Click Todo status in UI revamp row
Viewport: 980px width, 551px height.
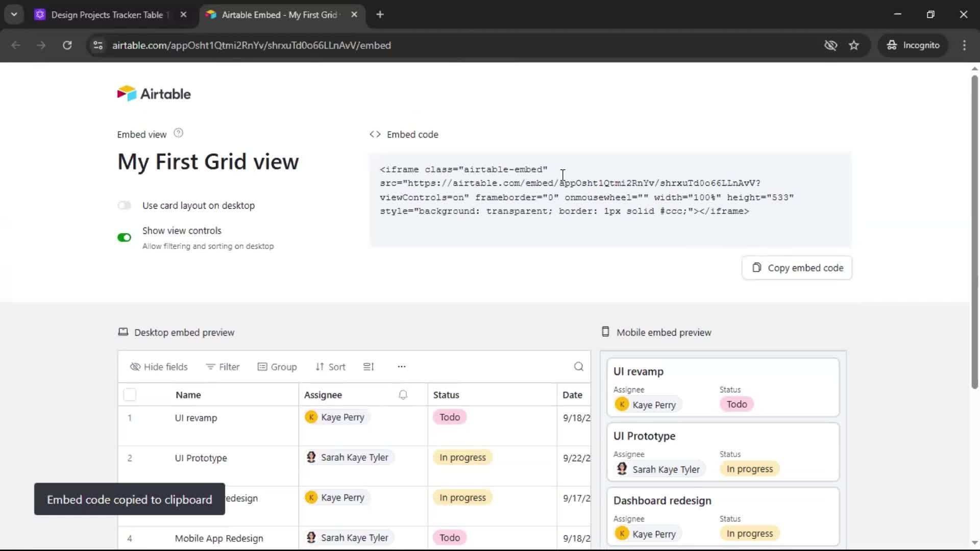tap(450, 417)
